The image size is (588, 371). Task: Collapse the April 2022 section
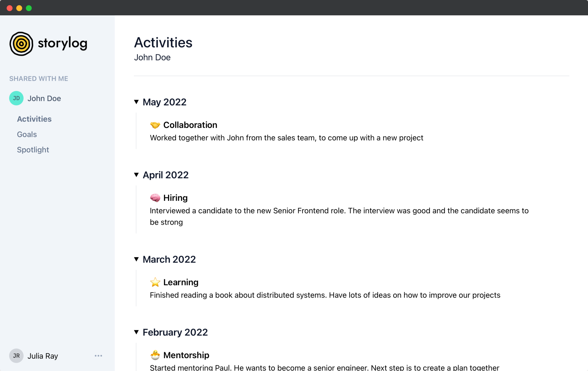[x=137, y=175]
